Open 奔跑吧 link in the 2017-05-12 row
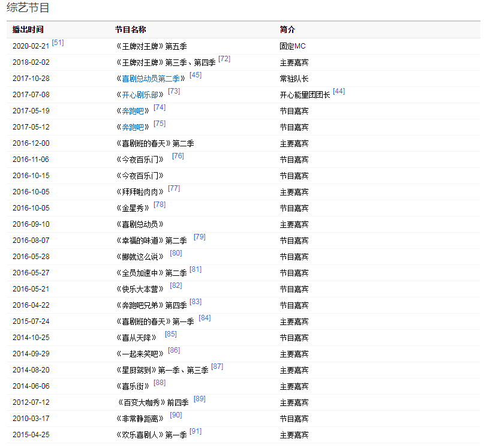 [x=133, y=127]
